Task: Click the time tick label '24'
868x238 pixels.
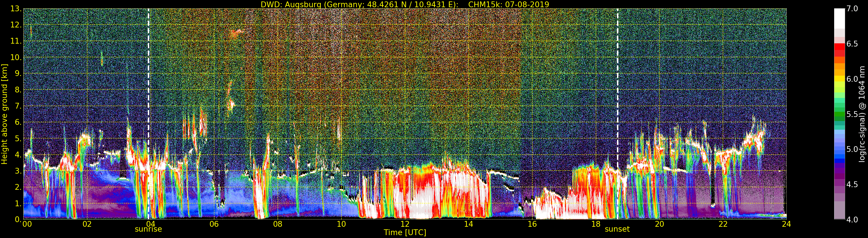Action: click(x=786, y=224)
